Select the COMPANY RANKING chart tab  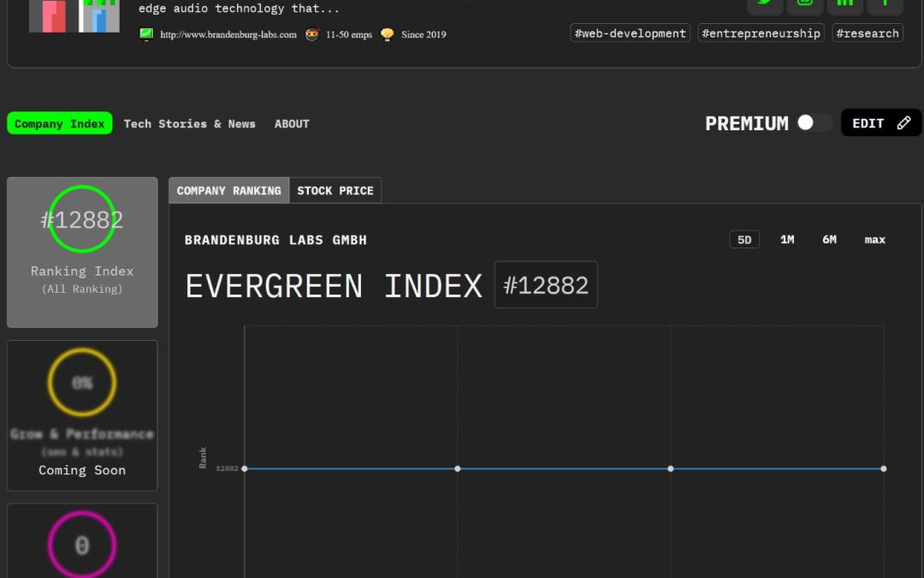click(x=229, y=190)
